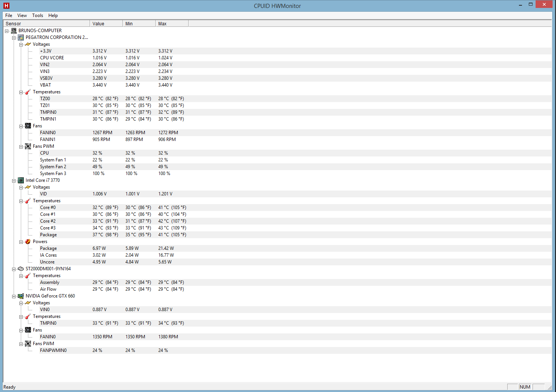Click the GeForce Fans icon
The width and height of the screenshot is (556, 392).
click(28, 330)
